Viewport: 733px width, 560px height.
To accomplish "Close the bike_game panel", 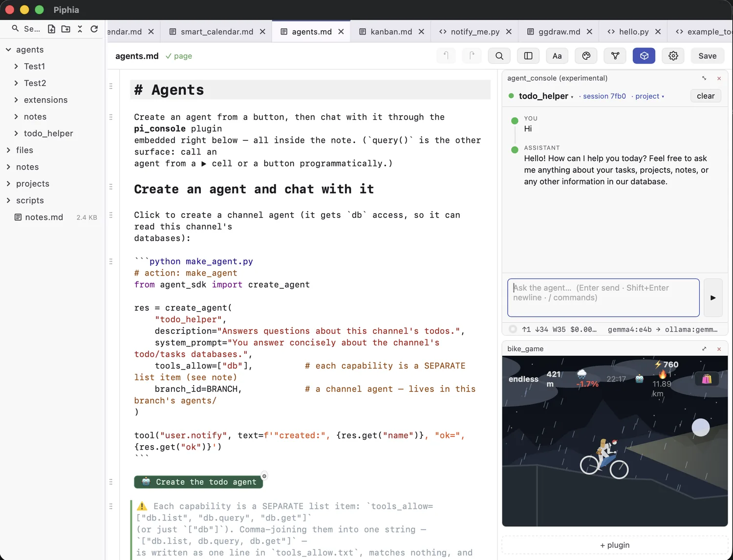I will point(719,349).
